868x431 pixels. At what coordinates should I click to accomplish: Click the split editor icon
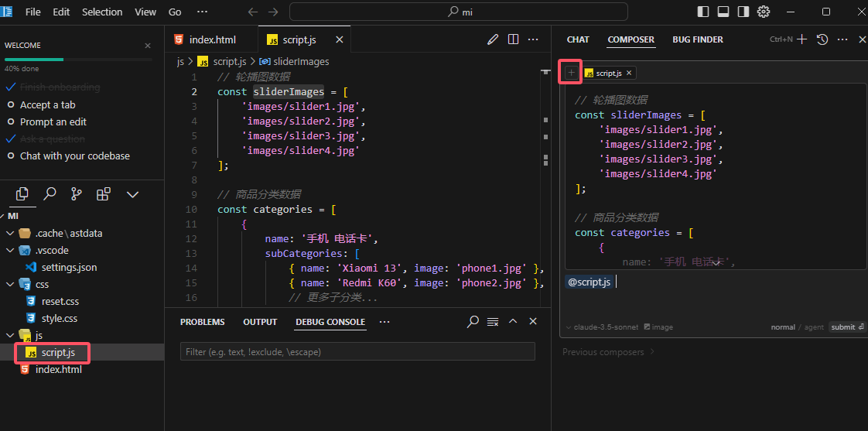513,39
